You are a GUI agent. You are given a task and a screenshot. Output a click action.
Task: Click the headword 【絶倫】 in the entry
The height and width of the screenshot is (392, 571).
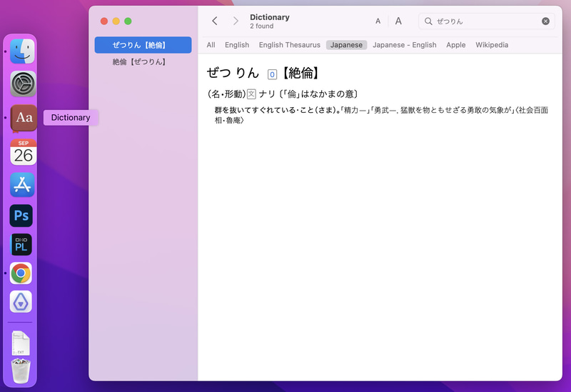[300, 74]
